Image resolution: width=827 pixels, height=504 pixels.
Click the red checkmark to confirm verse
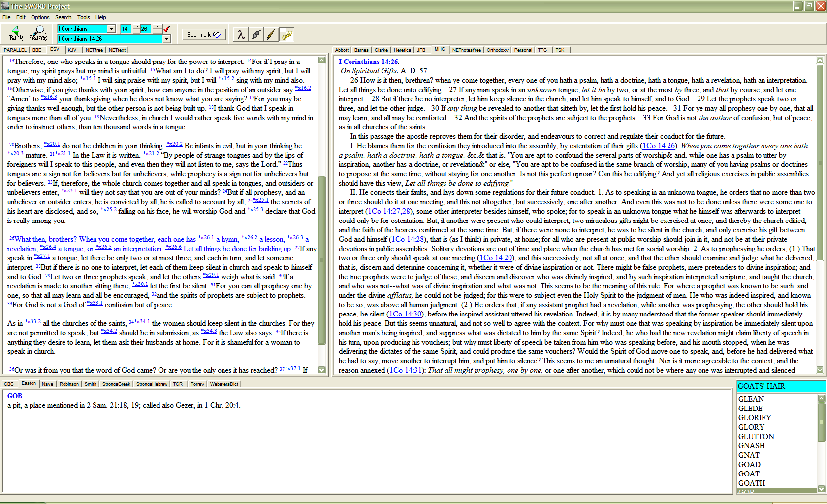pyautogui.click(x=167, y=29)
